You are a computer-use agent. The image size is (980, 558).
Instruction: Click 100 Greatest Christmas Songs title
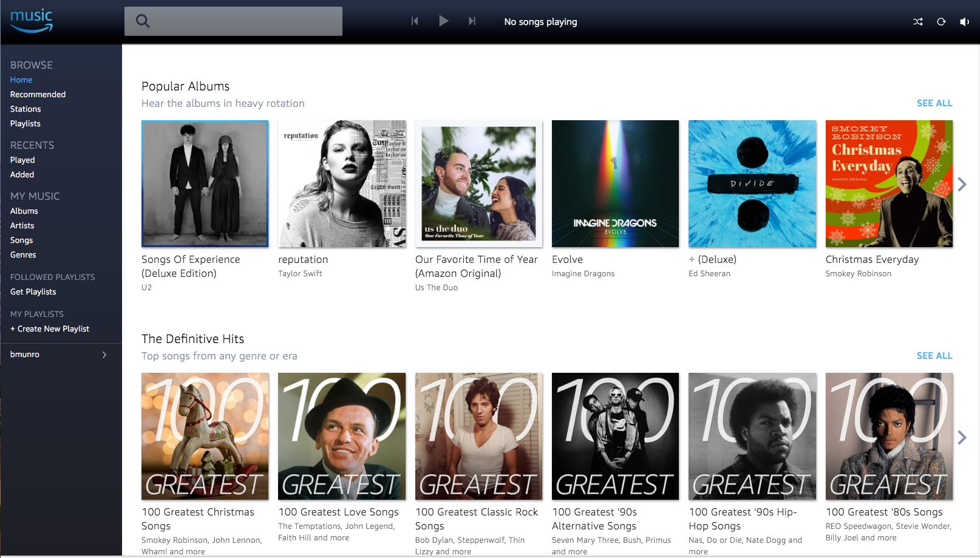[x=198, y=519]
